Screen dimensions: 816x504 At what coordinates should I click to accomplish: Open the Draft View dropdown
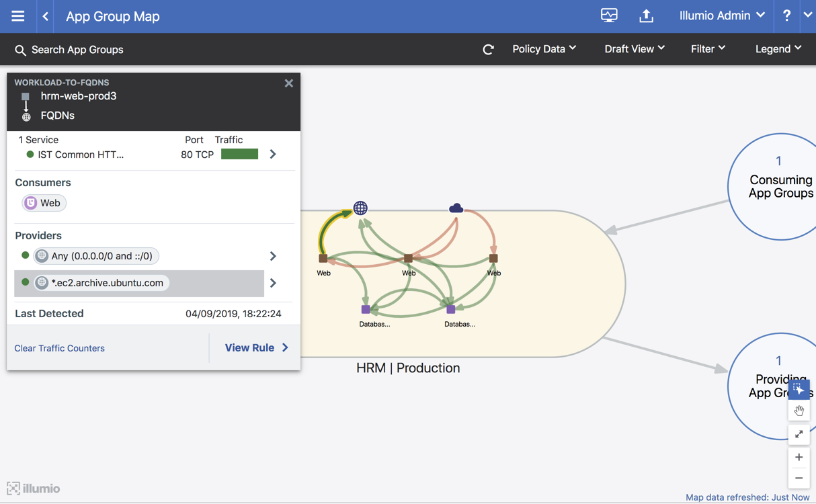(635, 49)
